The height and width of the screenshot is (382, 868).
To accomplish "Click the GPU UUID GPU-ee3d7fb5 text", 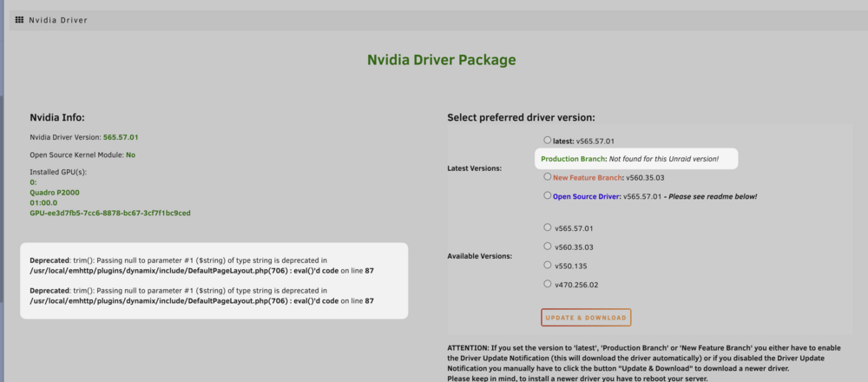I will (x=110, y=213).
